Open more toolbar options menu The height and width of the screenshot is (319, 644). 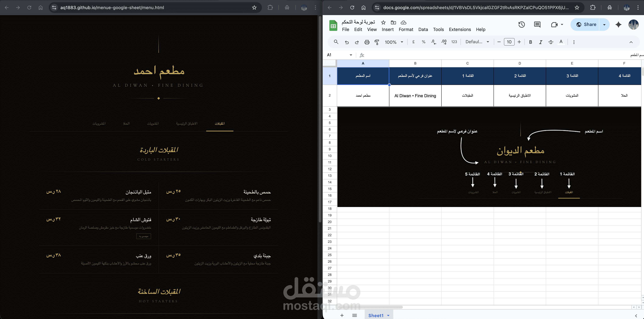click(x=574, y=42)
